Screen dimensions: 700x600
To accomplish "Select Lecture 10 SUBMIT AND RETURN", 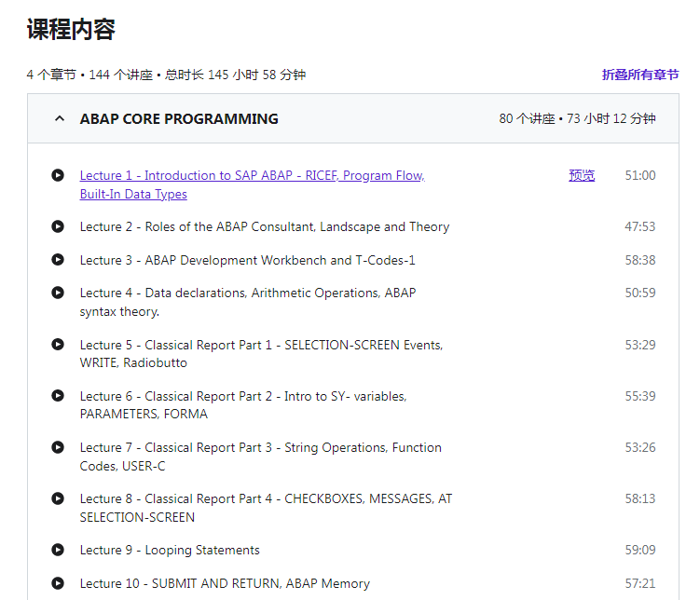I will pyautogui.click(x=225, y=583).
